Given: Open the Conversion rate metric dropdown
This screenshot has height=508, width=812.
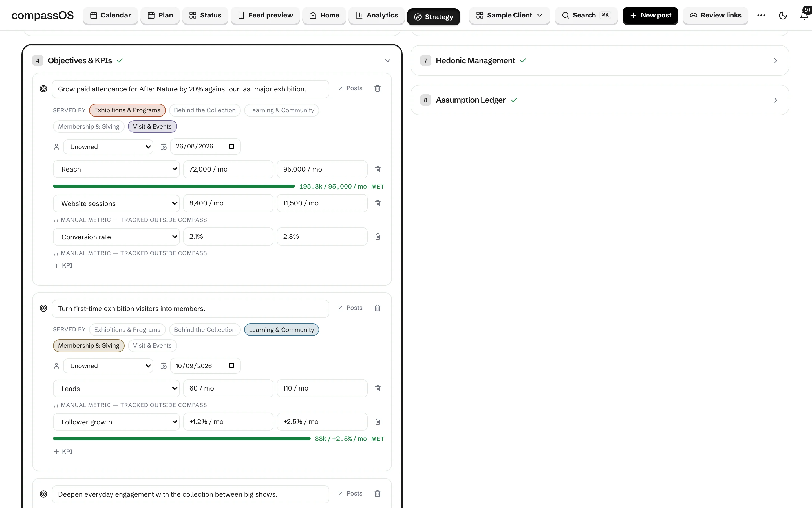Looking at the screenshot, I should point(116,237).
